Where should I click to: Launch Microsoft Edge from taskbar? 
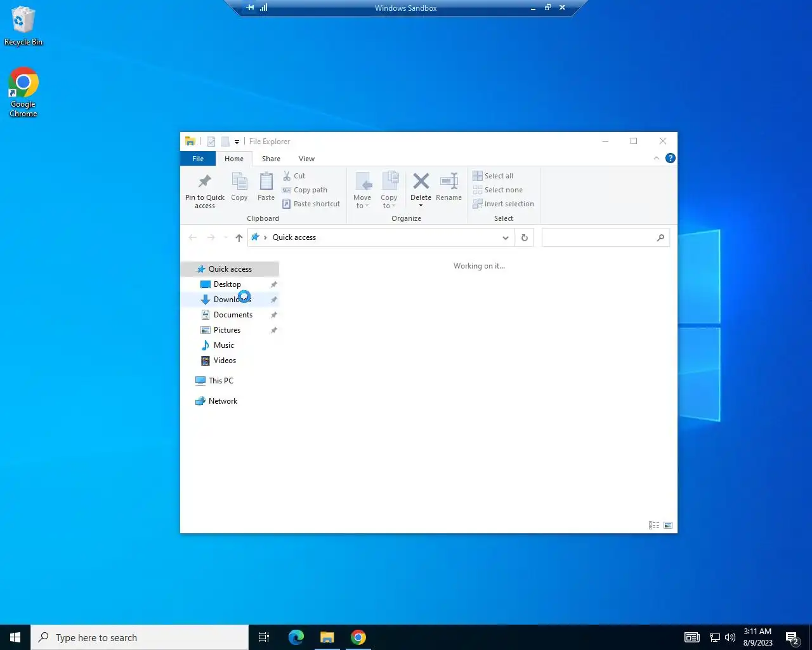click(296, 637)
